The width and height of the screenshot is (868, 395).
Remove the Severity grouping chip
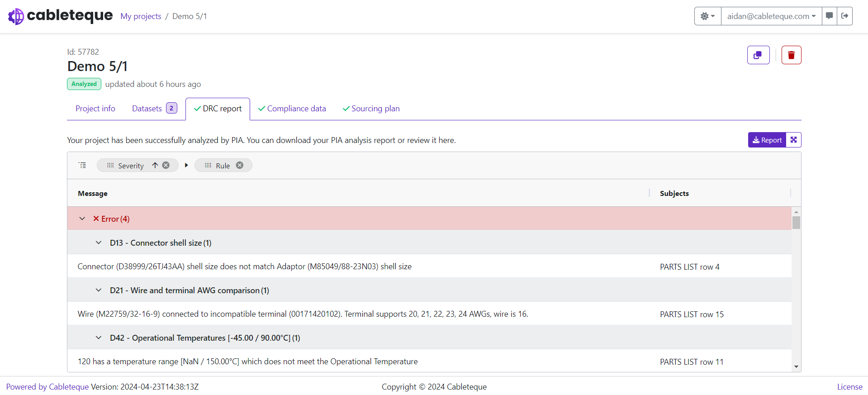[166, 165]
